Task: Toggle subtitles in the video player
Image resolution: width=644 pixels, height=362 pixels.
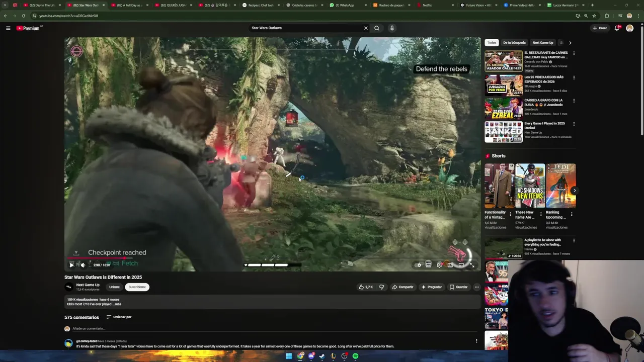Action: 429,265
